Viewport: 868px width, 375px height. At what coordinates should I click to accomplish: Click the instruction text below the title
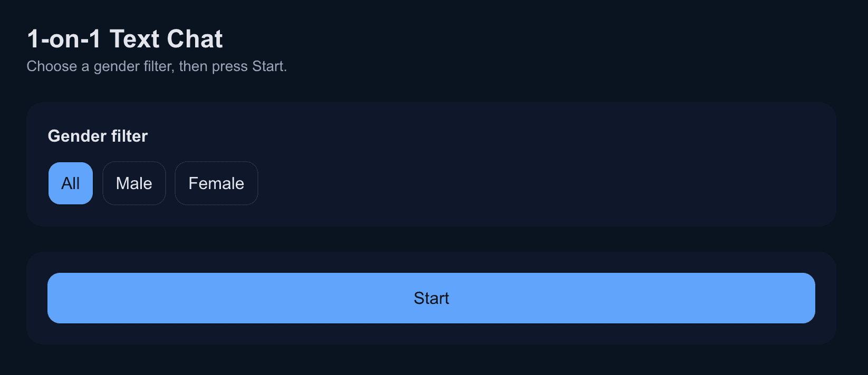[x=157, y=66]
